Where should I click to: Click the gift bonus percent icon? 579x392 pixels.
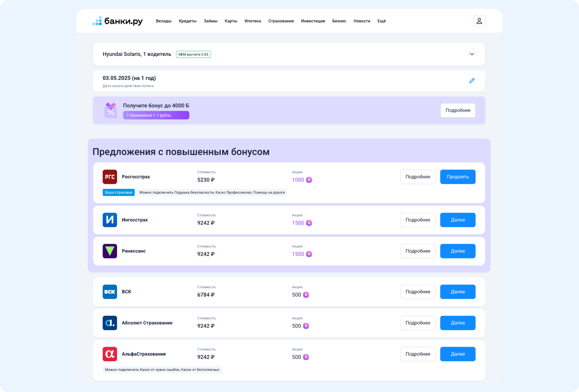[111, 110]
